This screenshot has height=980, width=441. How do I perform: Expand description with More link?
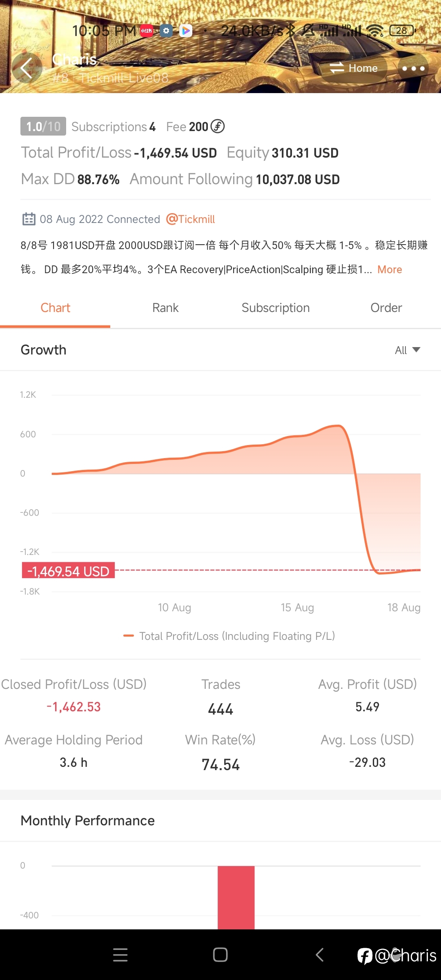[x=390, y=269]
